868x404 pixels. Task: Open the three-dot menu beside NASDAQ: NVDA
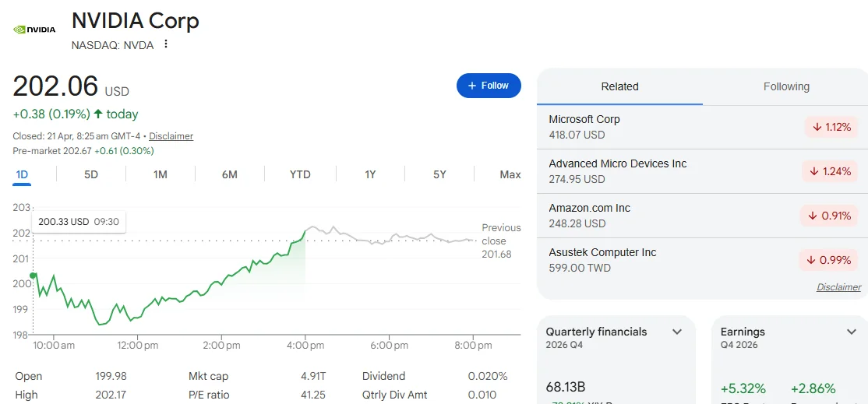tap(166, 44)
